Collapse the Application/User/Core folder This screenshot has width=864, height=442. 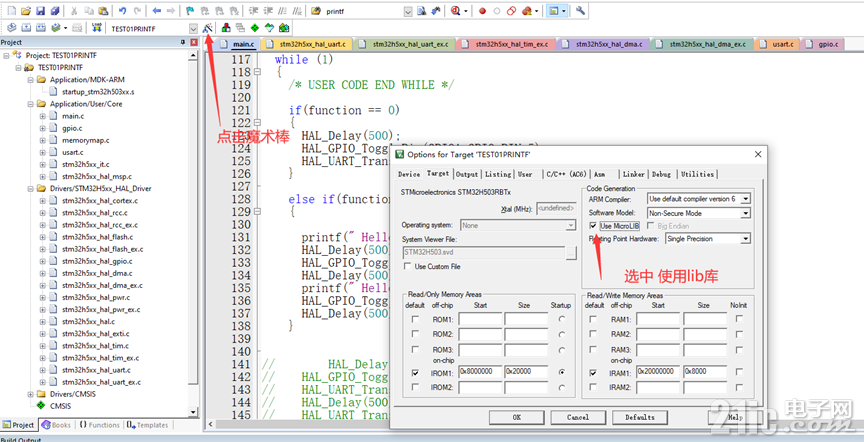point(30,104)
